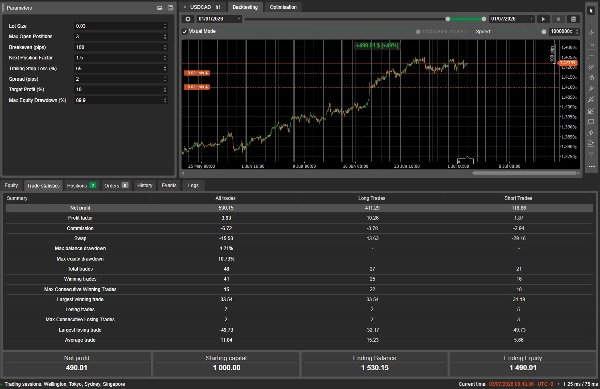Click the orange current price label on axis

(567, 63)
